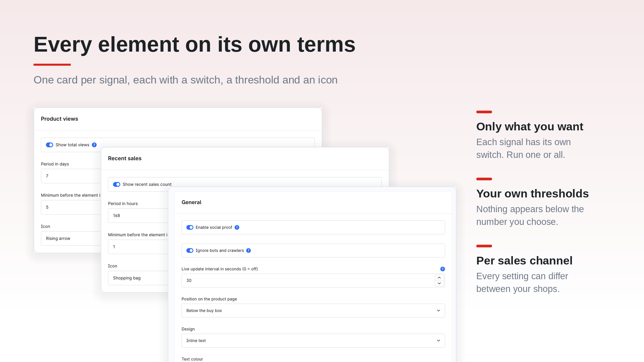Turn off Ignore bots and crawlers switch
Viewport: 644px width, 362px height.
(190, 250)
